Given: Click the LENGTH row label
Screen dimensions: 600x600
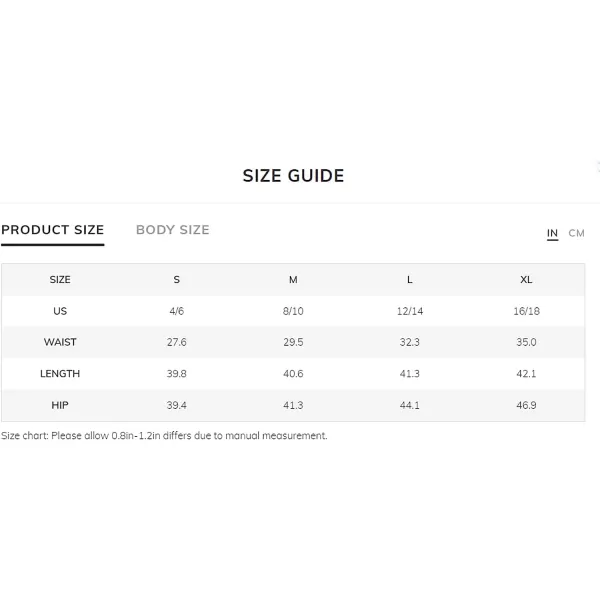Looking at the screenshot, I should click(60, 373).
